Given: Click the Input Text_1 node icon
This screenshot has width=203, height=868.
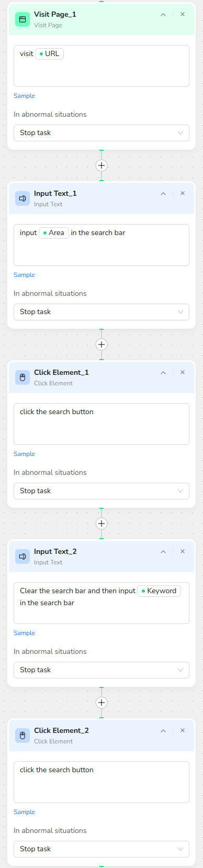Looking at the screenshot, I should tap(22, 198).
